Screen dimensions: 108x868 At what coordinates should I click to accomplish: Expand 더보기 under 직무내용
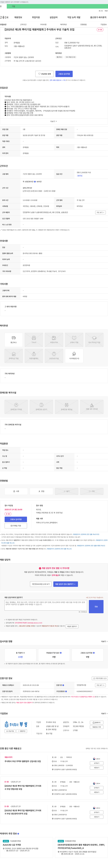point(54,121)
